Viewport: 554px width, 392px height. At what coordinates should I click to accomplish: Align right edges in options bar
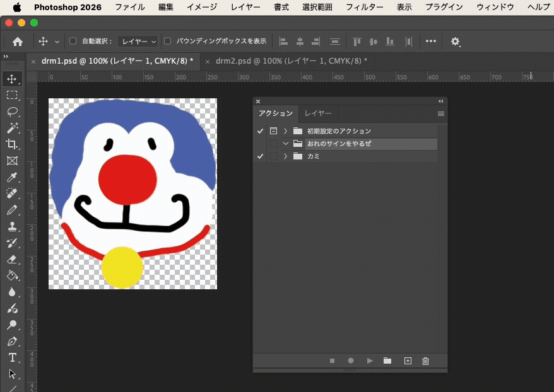[316, 42]
